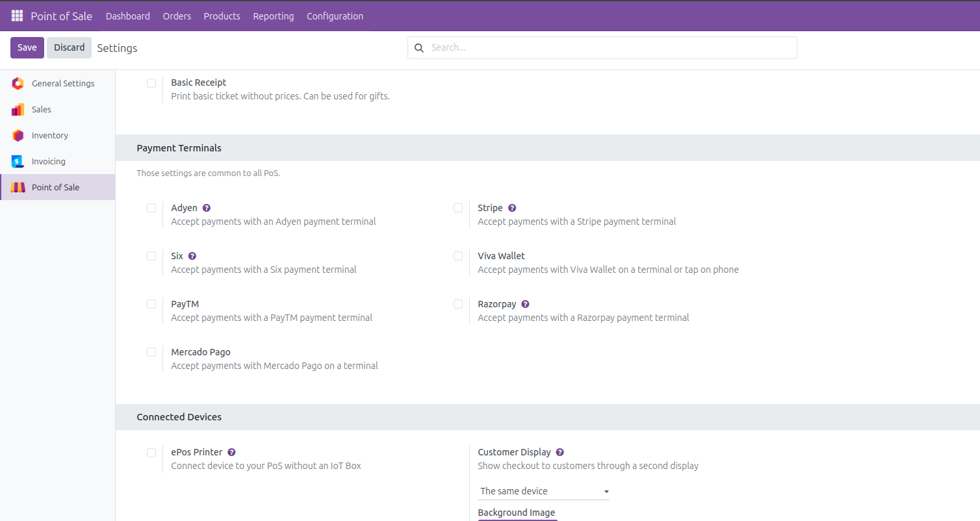Enable the ePos Printer checkbox

pos(151,452)
